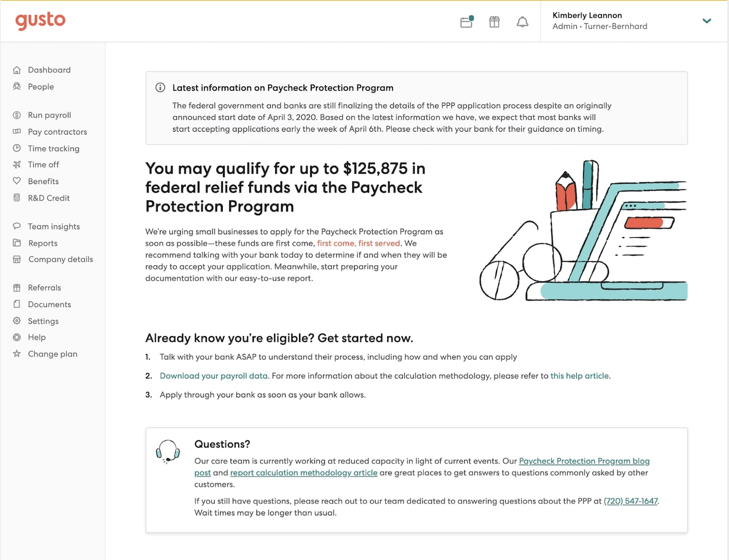Select Run payroll in the sidebar

click(50, 115)
